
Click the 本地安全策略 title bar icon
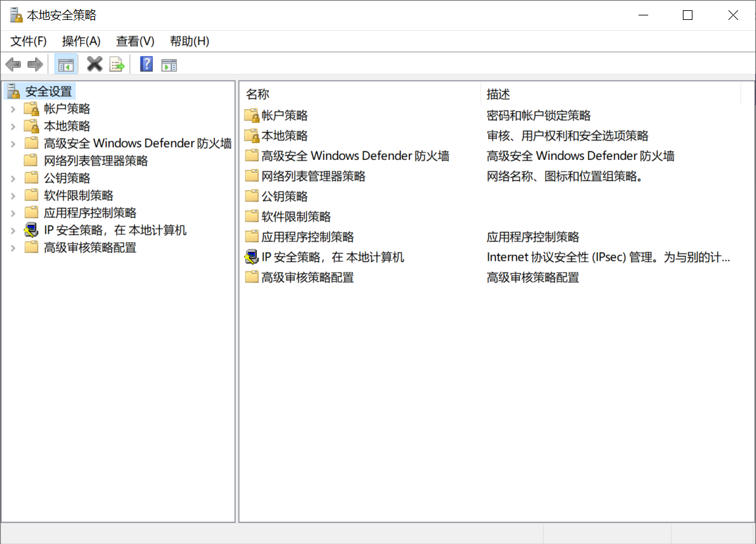tap(16, 15)
